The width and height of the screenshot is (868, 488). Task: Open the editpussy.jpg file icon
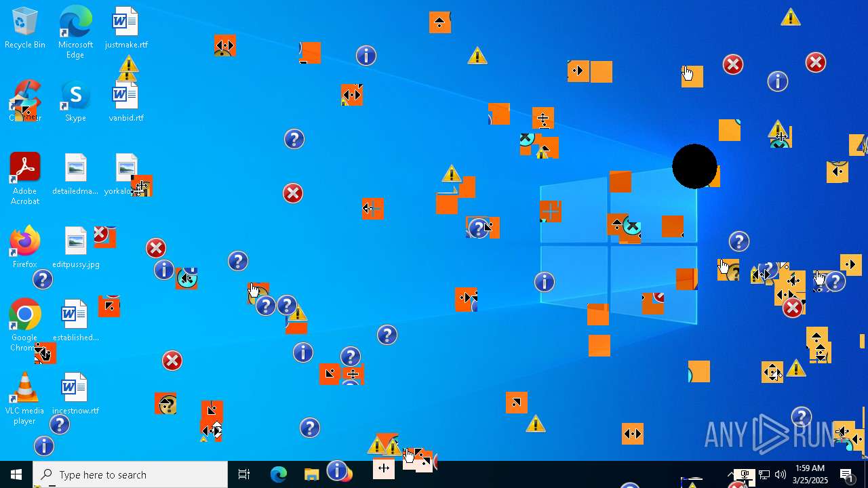pos(75,247)
